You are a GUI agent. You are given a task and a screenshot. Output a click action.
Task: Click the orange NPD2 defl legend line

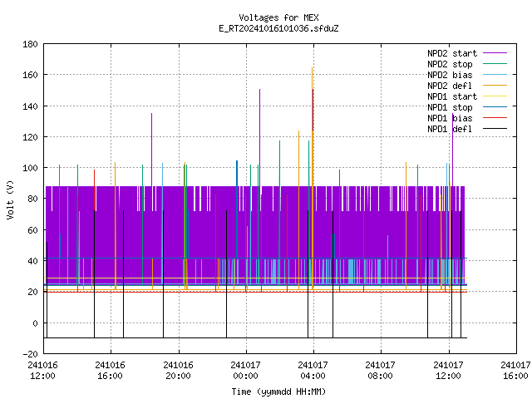495,85
